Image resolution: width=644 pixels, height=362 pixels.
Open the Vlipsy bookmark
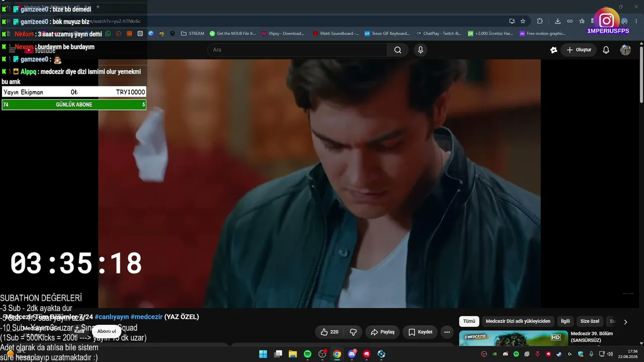click(283, 34)
